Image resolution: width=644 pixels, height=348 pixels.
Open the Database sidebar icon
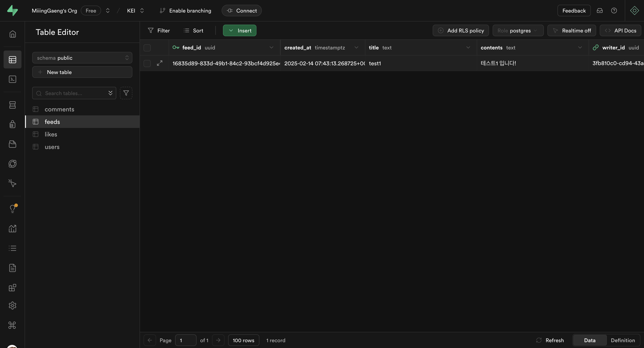(12, 105)
